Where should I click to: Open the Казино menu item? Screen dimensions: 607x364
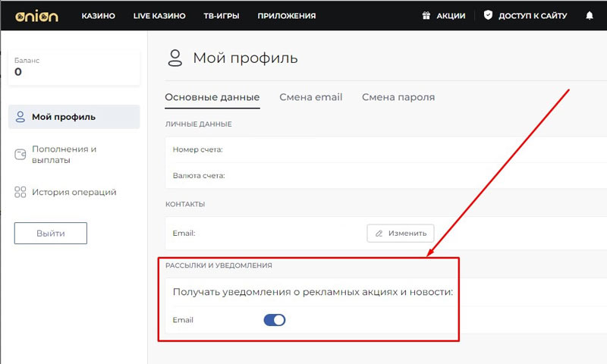[x=98, y=16]
